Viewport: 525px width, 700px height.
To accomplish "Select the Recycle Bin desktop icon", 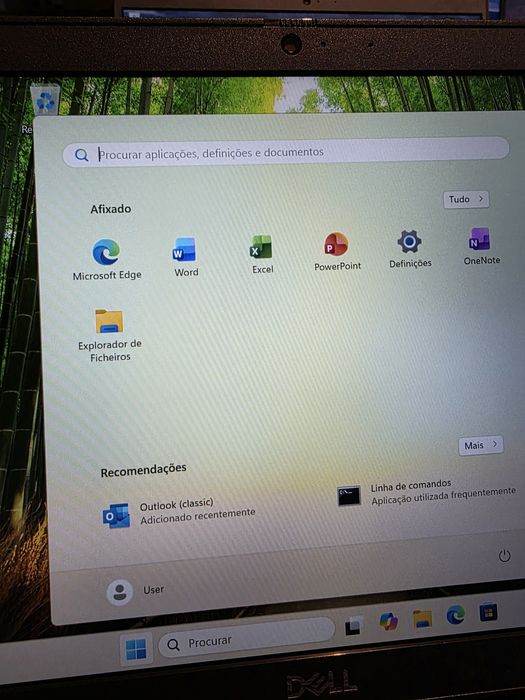I will pos(45,101).
